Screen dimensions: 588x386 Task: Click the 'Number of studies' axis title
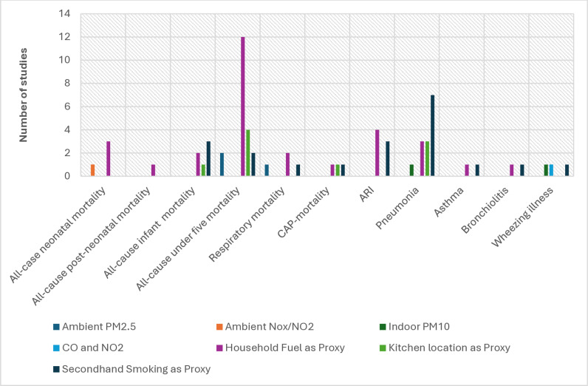click(x=23, y=95)
